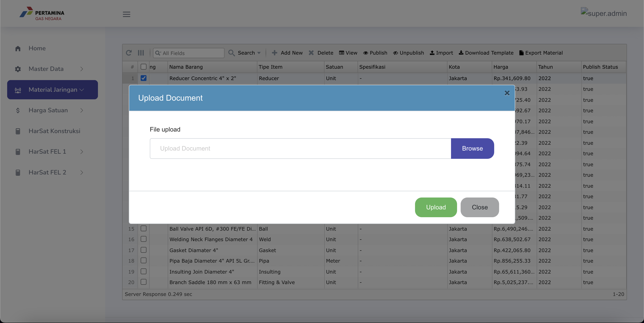Check the Branch Saddle row checkbox
The height and width of the screenshot is (323, 644).
pyautogui.click(x=144, y=282)
